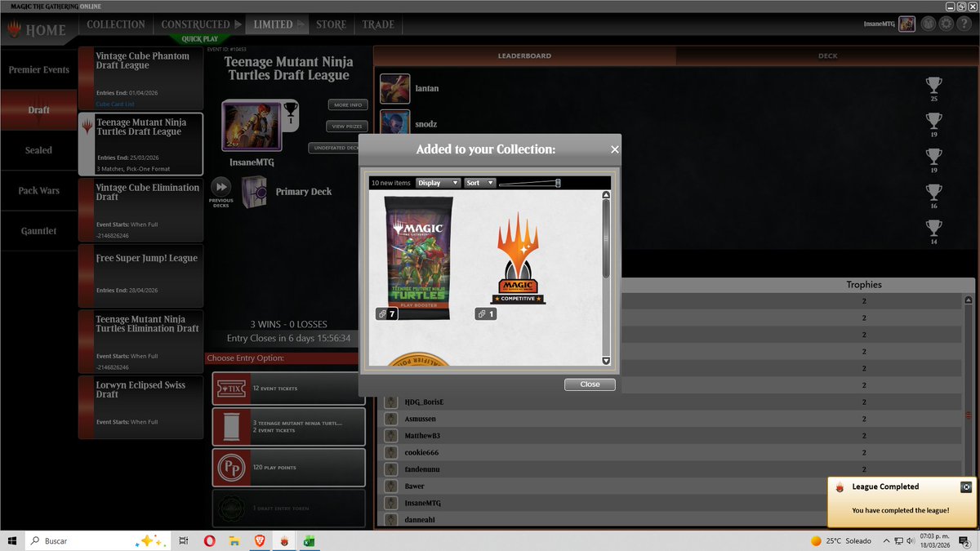Open the Cube Card List link
This screenshot has width=980, height=551.
(x=115, y=104)
